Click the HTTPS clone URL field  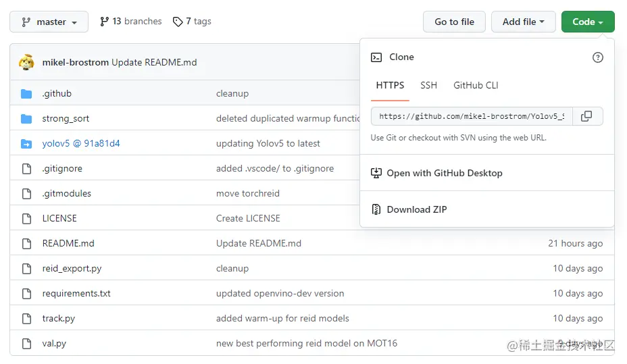(x=472, y=116)
